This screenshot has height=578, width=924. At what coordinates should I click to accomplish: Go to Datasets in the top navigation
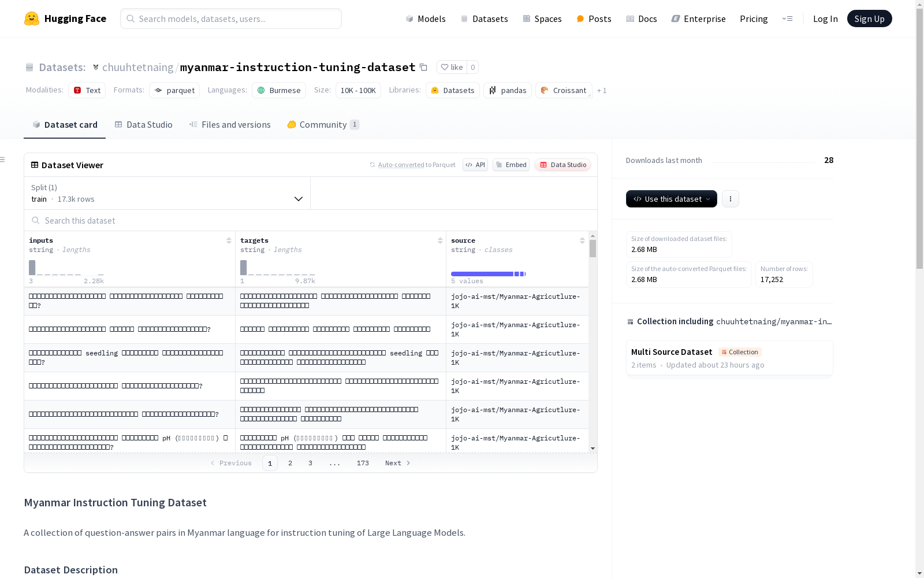click(484, 18)
